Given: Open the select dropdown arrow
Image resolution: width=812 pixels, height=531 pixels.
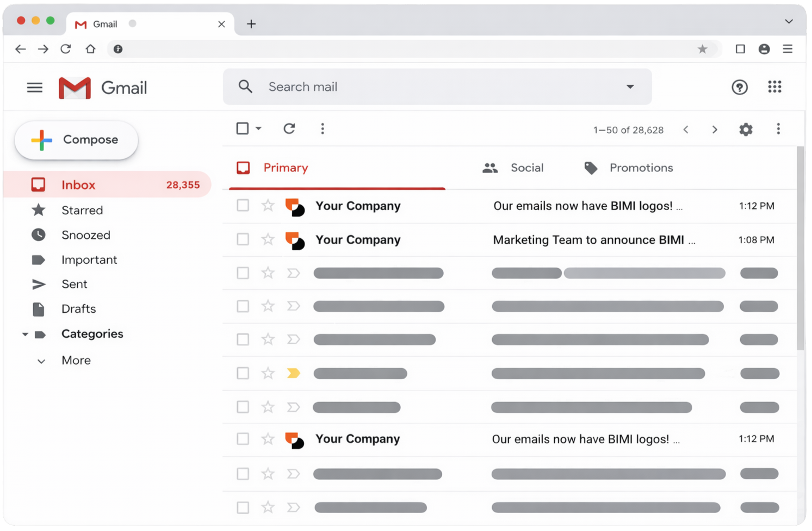Looking at the screenshot, I should coord(258,128).
